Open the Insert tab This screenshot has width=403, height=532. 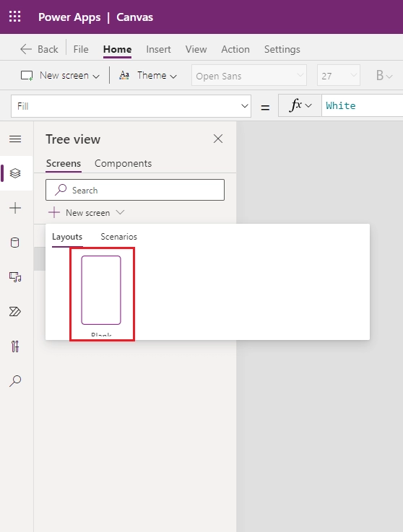(x=158, y=49)
